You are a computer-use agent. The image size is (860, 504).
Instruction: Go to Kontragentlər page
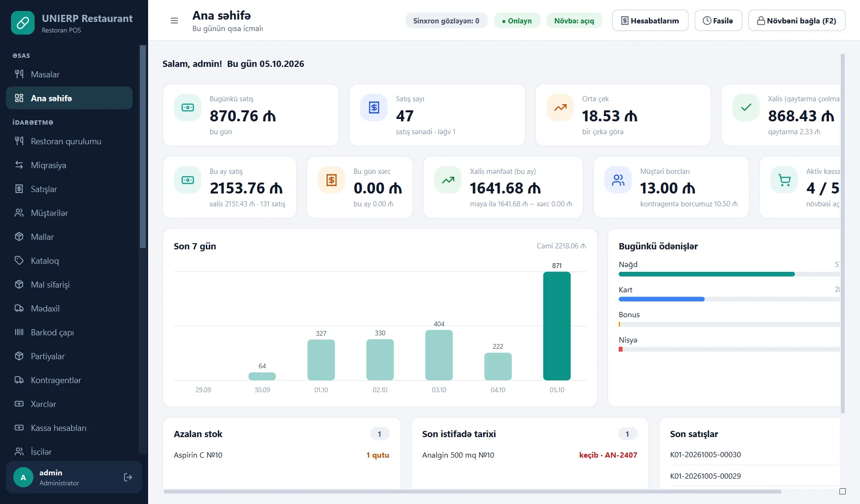pyautogui.click(x=69, y=380)
